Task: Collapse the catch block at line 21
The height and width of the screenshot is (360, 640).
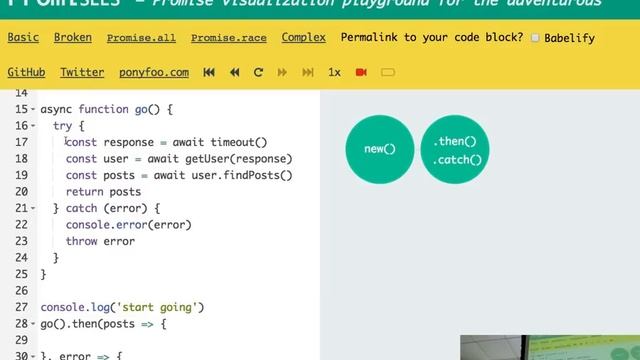Action: coord(33,208)
